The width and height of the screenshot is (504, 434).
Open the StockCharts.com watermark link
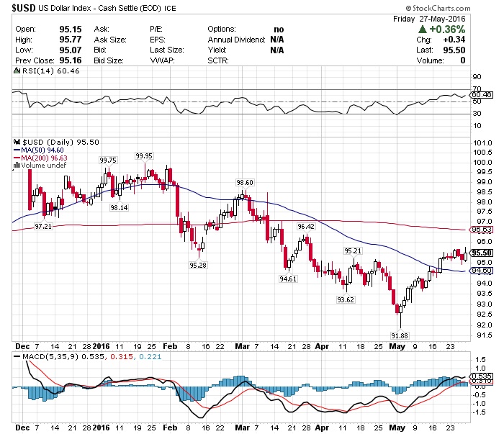tap(438, 8)
